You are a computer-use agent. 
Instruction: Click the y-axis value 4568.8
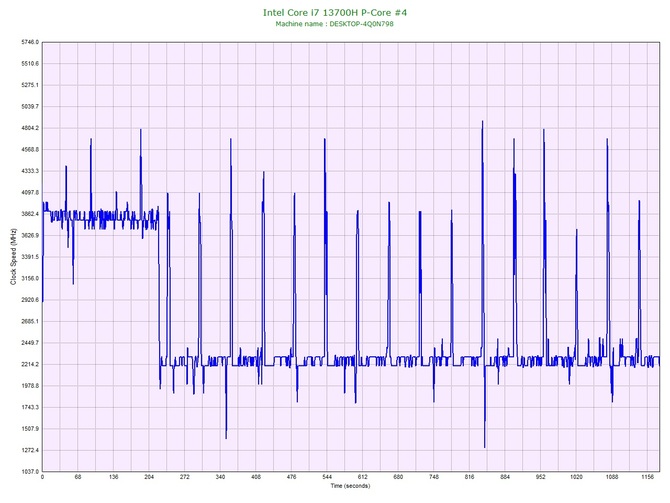click(29, 150)
